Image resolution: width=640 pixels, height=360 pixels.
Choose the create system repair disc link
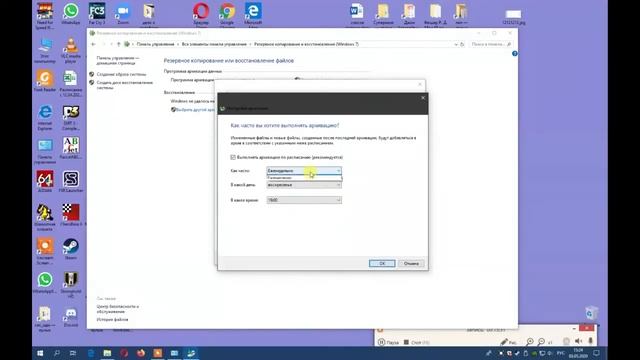coord(124,85)
